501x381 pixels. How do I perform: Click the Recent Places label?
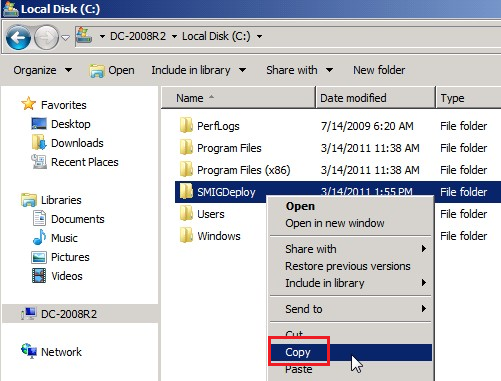coord(85,162)
